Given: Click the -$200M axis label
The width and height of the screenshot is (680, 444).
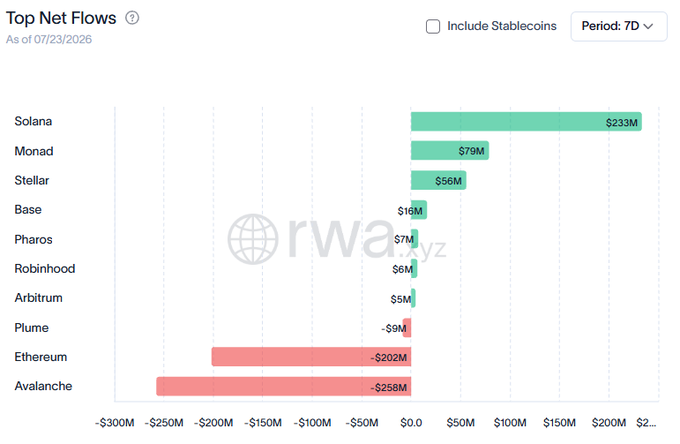Looking at the screenshot, I should pyautogui.click(x=213, y=423).
